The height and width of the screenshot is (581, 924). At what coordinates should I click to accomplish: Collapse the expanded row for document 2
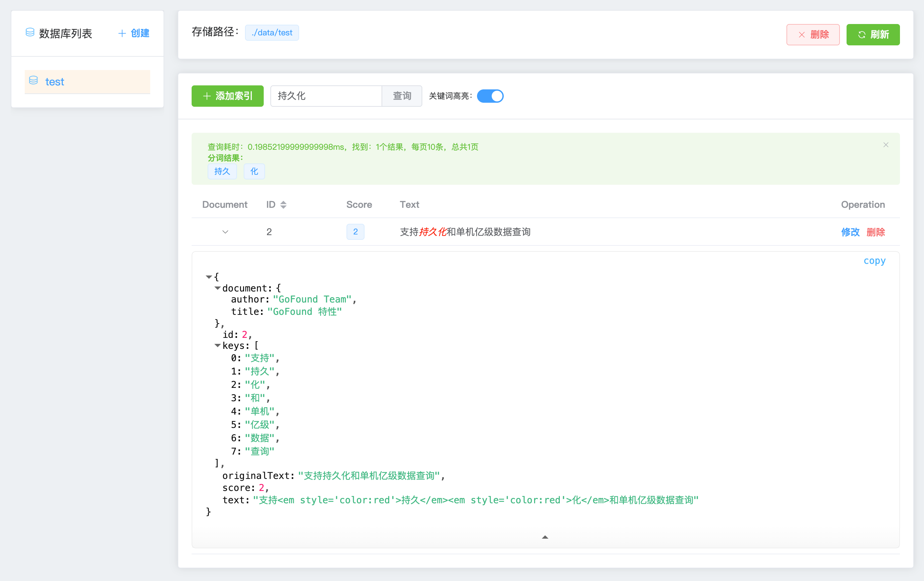click(225, 232)
